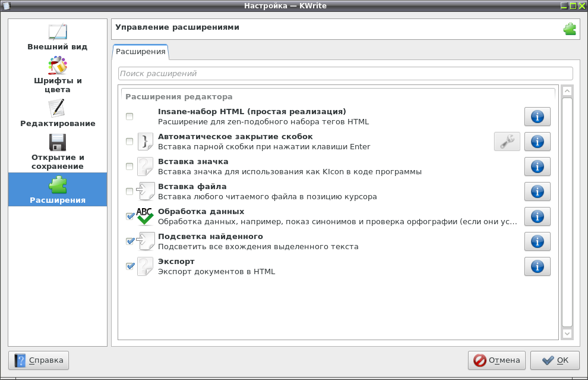The height and width of the screenshot is (380, 588).
Task: Enable the Вставка значка checkbox
Action: [x=129, y=167]
